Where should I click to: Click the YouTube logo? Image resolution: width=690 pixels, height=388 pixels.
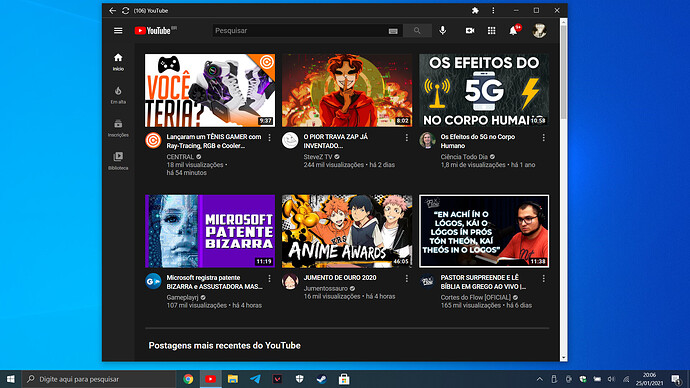pyautogui.click(x=153, y=30)
